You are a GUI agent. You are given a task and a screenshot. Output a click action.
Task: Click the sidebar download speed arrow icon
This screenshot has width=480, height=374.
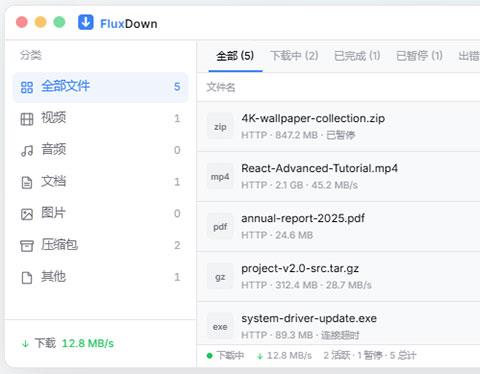point(25,343)
